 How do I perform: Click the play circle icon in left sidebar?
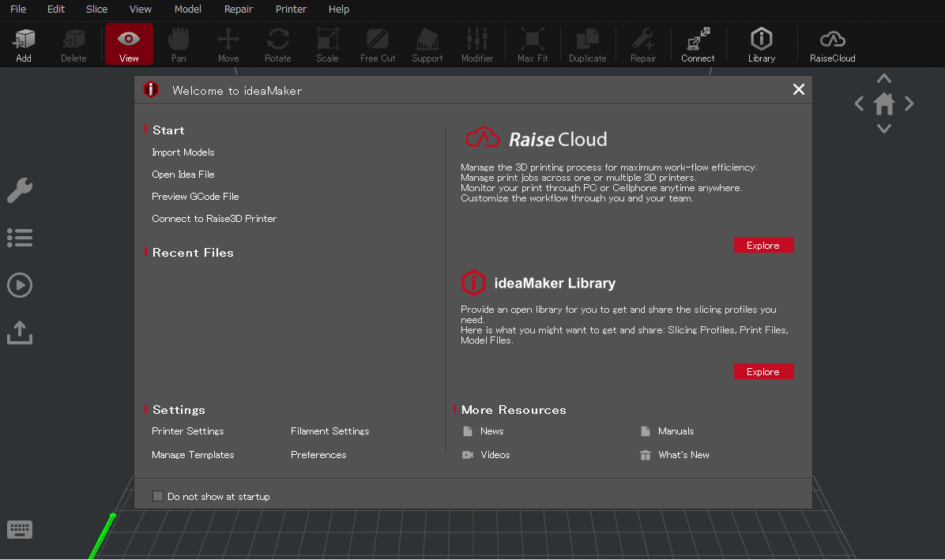pyautogui.click(x=19, y=285)
